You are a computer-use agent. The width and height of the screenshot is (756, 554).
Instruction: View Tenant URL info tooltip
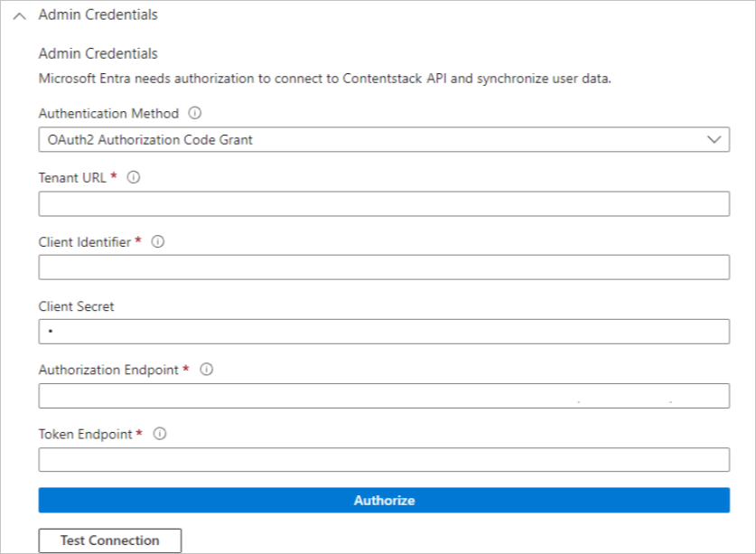pyautogui.click(x=133, y=177)
